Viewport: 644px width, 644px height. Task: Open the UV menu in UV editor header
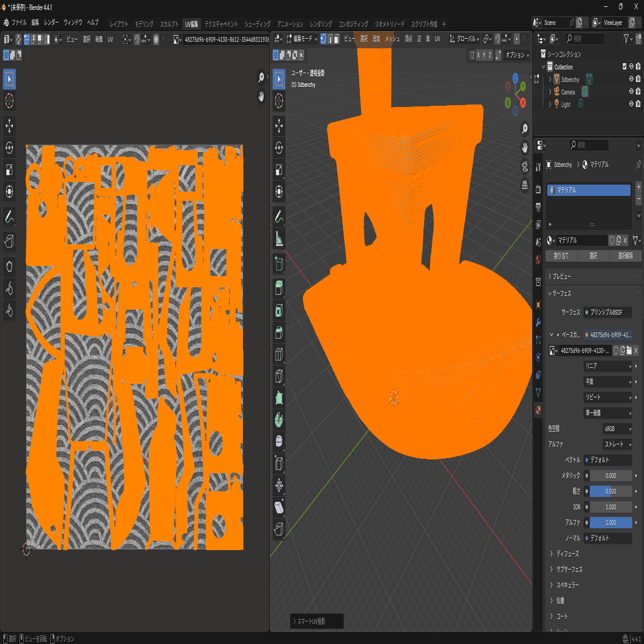[111, 39]
